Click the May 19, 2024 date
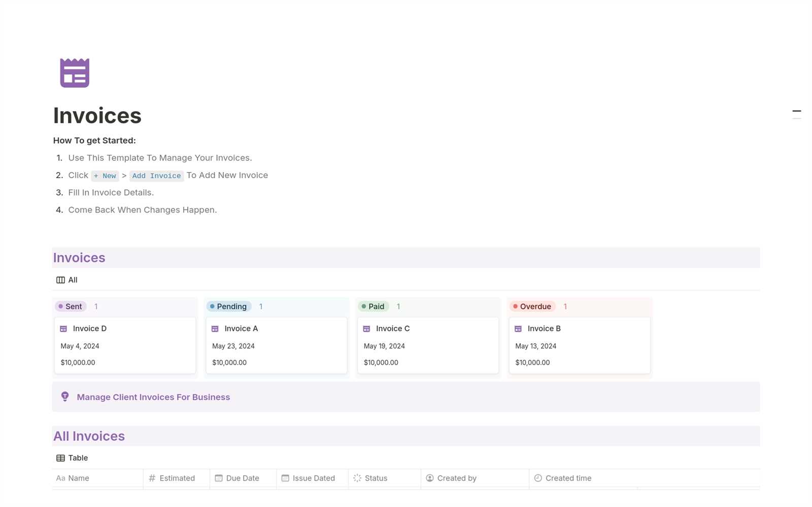Viewport: 812px width, 507px height. click(384, 346)
